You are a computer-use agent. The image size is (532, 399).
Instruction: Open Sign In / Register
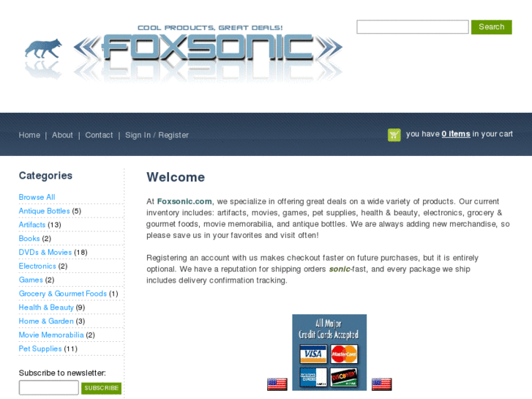click(x=157, y=135)
